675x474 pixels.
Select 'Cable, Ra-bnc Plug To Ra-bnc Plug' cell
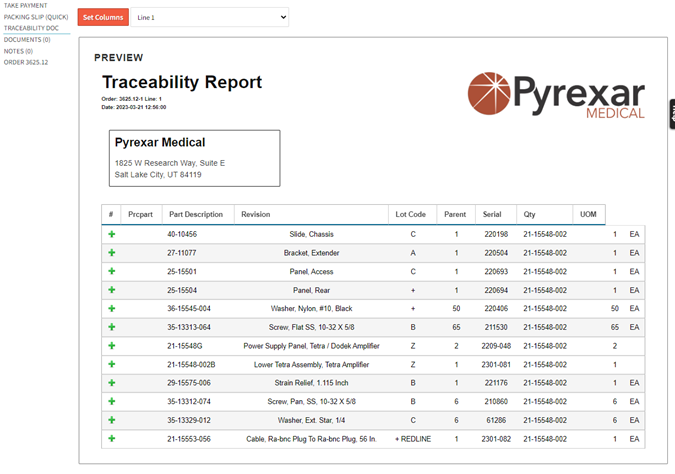(311, 439)
